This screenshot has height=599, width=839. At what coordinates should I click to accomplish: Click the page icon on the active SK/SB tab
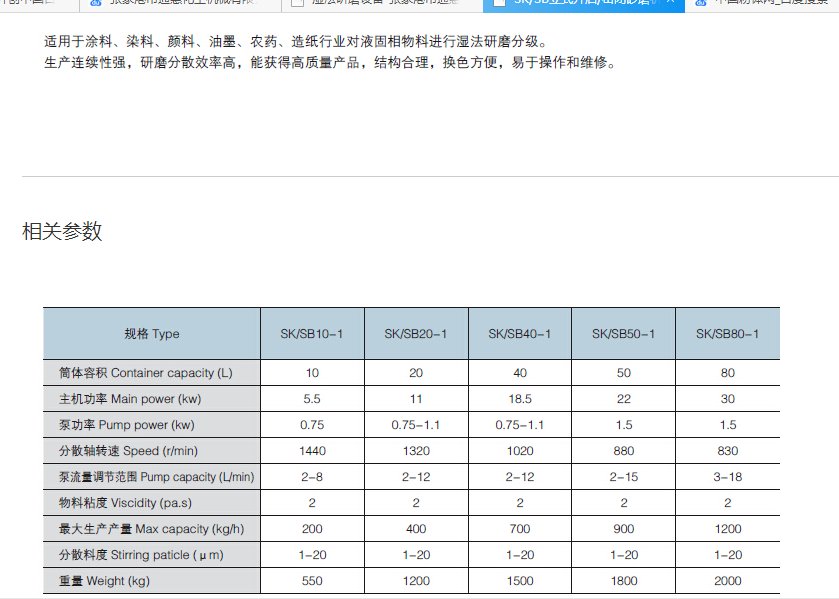pos(499,3)
